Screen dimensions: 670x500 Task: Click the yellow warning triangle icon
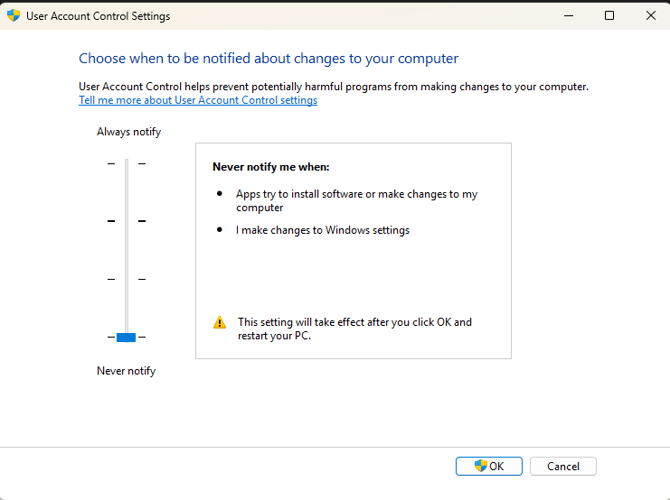pyautogui.click(x=220, y=322)
